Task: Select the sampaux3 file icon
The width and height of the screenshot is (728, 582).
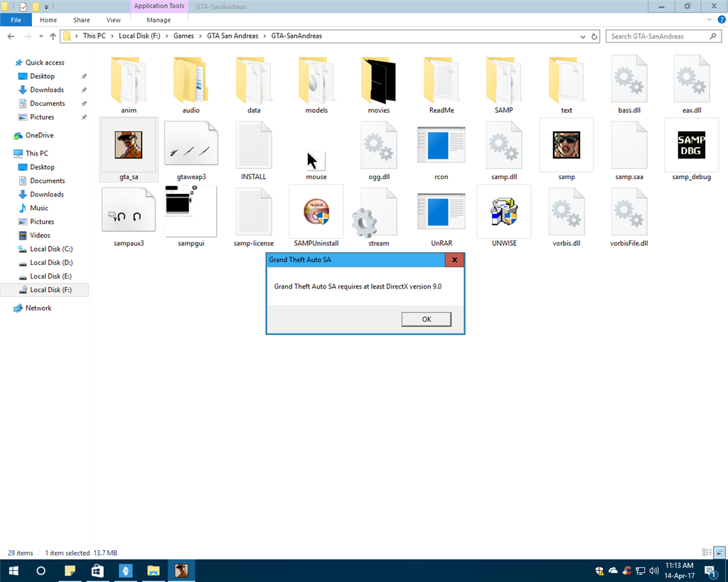Action: pos(129,210)
